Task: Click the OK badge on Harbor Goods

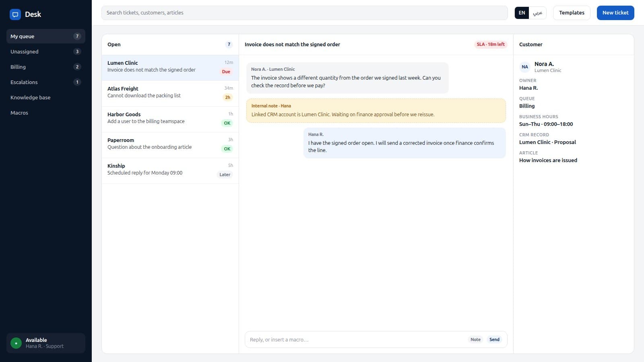Action: click(227, 123)
